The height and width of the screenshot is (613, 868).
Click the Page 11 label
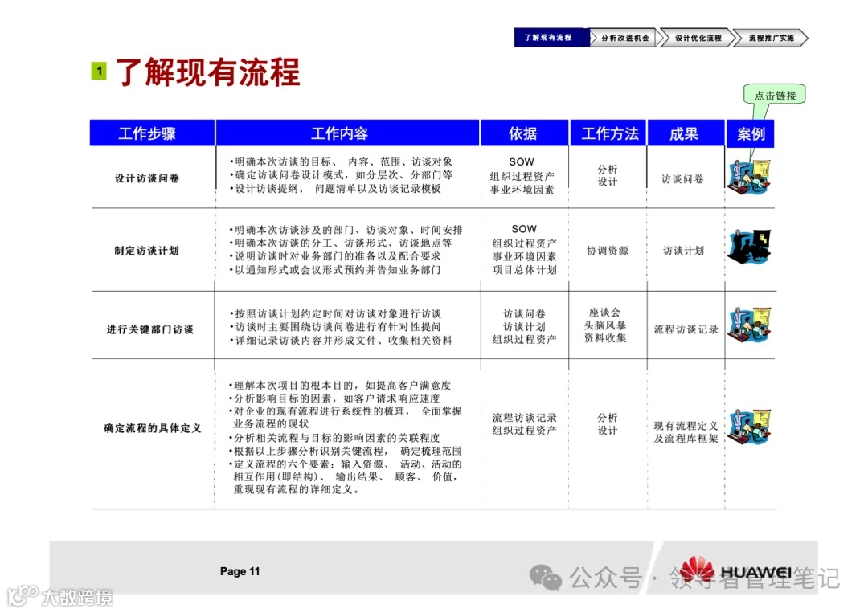(239, 571)
